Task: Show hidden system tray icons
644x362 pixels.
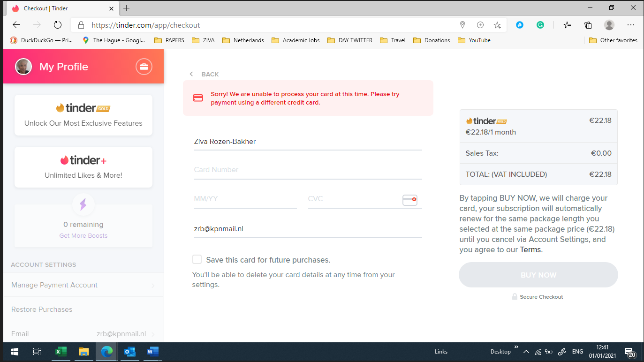Action: point(526,352)
